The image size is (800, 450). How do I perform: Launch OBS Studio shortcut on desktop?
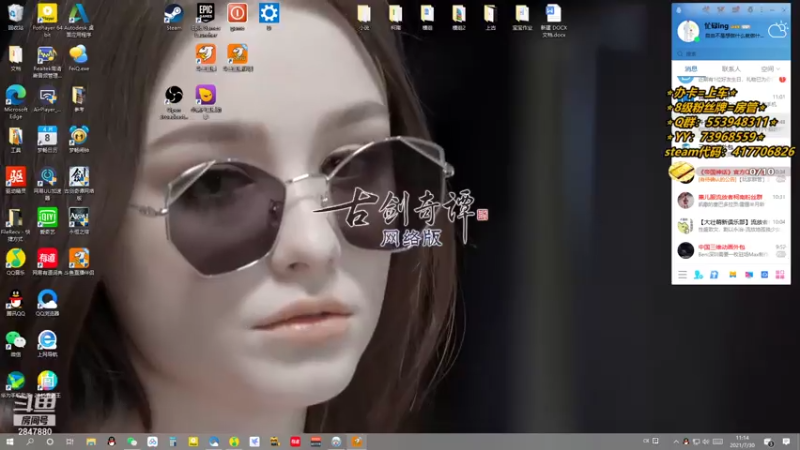[174, 102]
